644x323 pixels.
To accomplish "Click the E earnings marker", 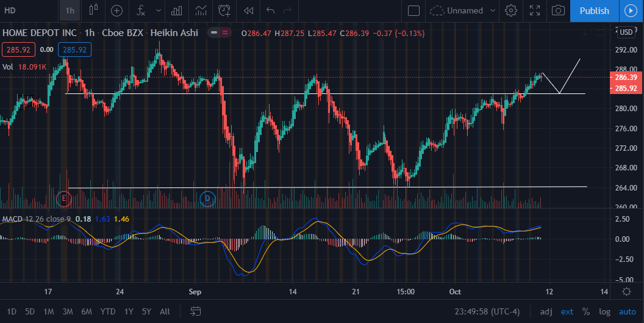I will [x=63, y=198].
